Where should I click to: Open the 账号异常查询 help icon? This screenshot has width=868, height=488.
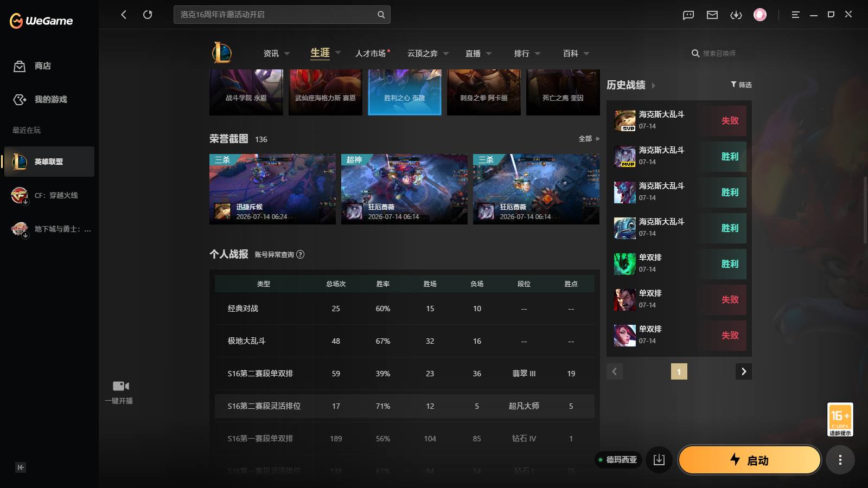[301, 254]
